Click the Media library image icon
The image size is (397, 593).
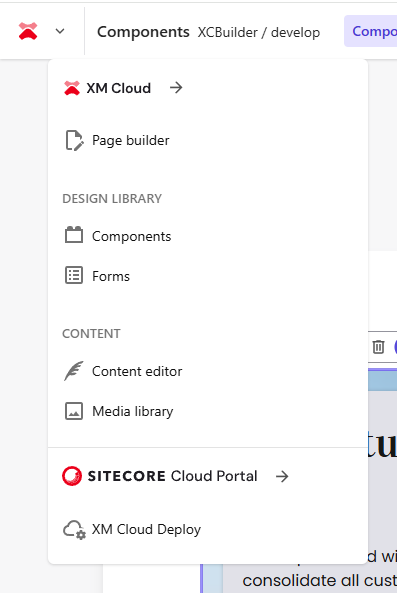pyautogui.click(x=74, y=411)
